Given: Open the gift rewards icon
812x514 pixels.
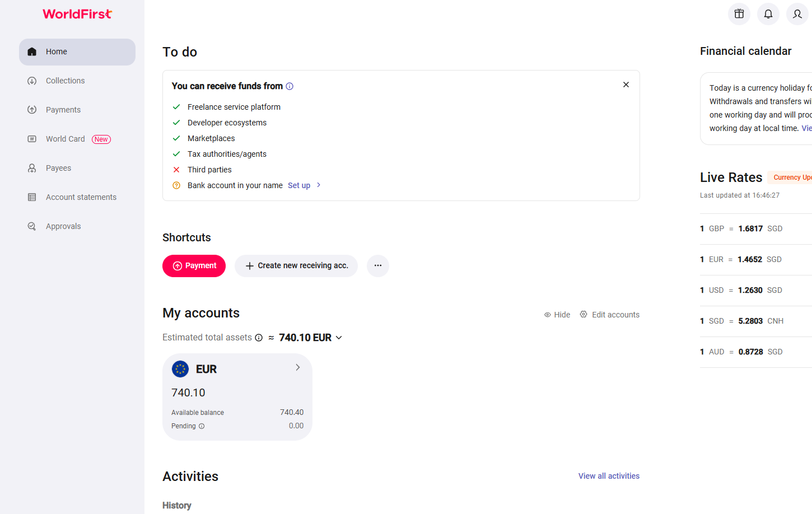Looking at the screenshot, I should [739, 14].
